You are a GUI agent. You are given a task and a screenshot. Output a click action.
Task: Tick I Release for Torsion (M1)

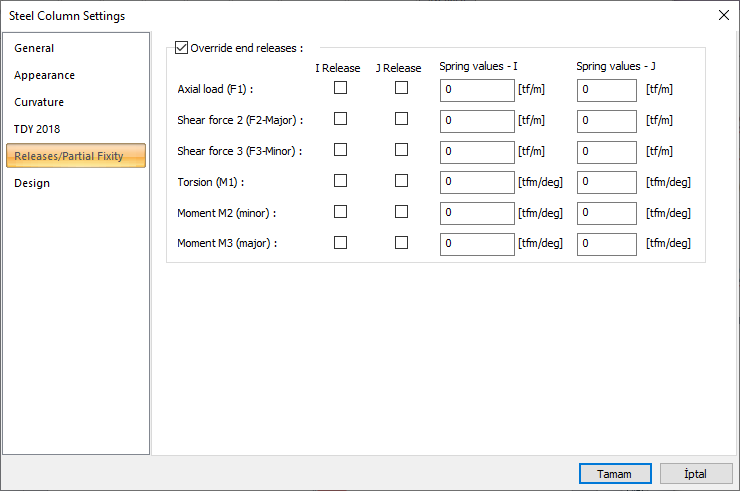[341, 181]
